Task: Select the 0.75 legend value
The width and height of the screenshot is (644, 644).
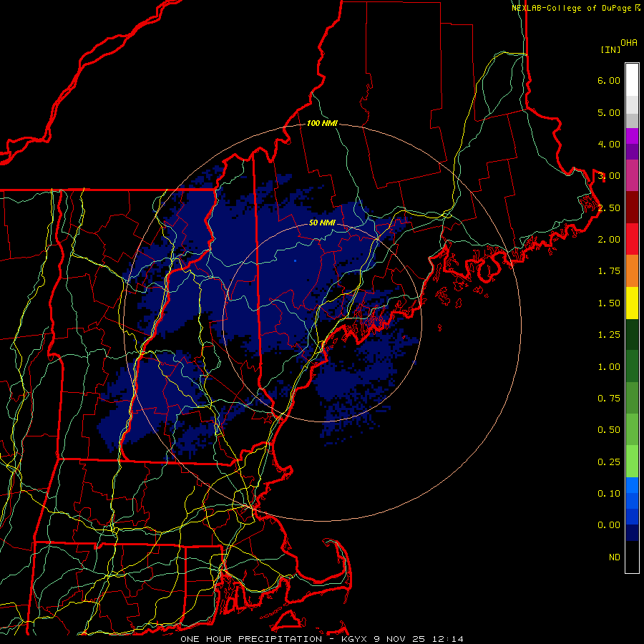Action: tap(609, 399)
